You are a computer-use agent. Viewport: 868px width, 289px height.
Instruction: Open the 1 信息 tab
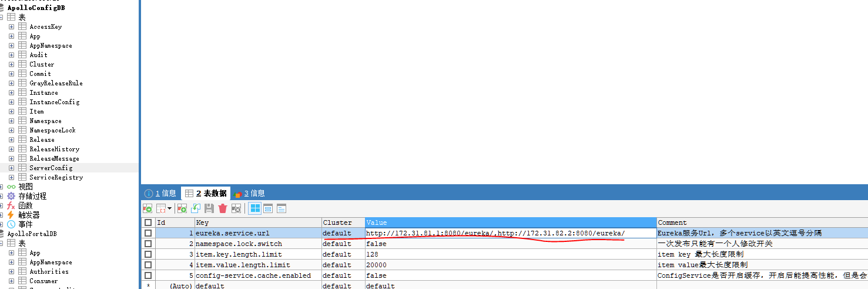[160, 193]
